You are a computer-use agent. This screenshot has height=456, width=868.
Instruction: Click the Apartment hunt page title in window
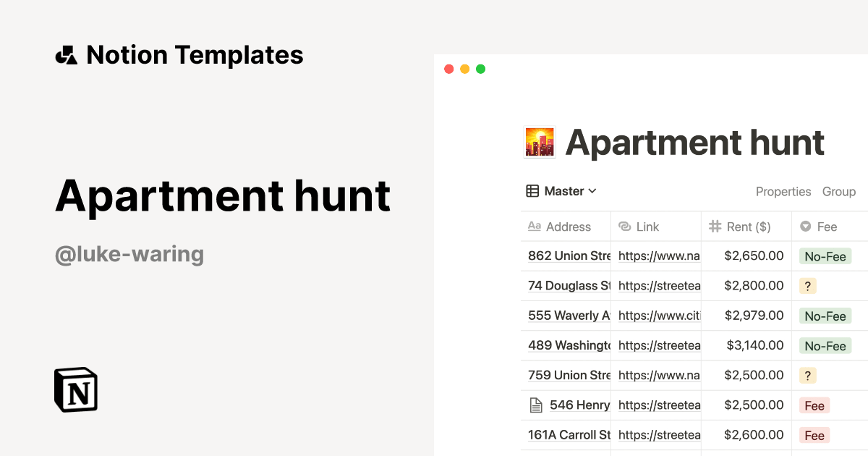695,143
